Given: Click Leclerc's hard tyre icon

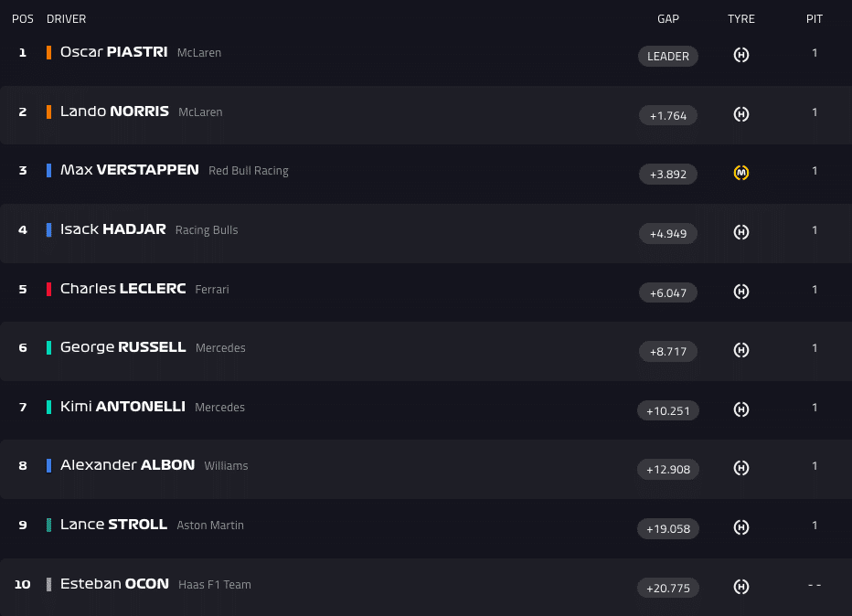Looking at the screenshot, I should (741, 292).
